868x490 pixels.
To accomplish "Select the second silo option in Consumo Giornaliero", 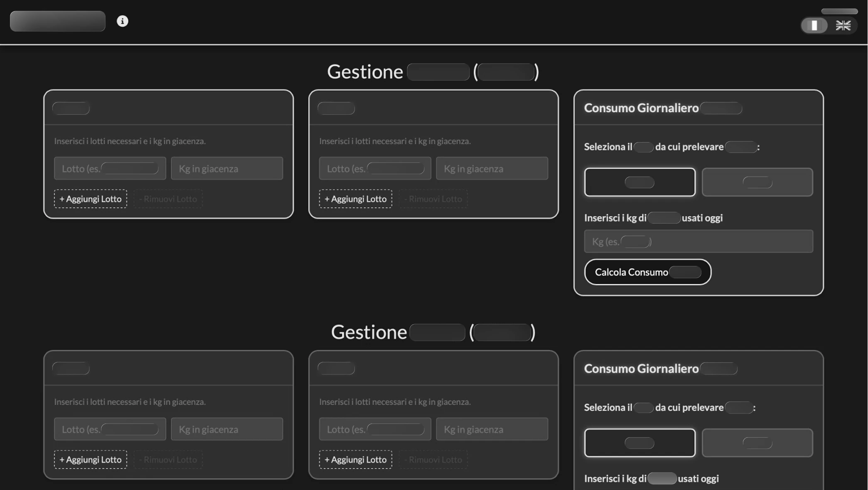I will coord(757,182).
